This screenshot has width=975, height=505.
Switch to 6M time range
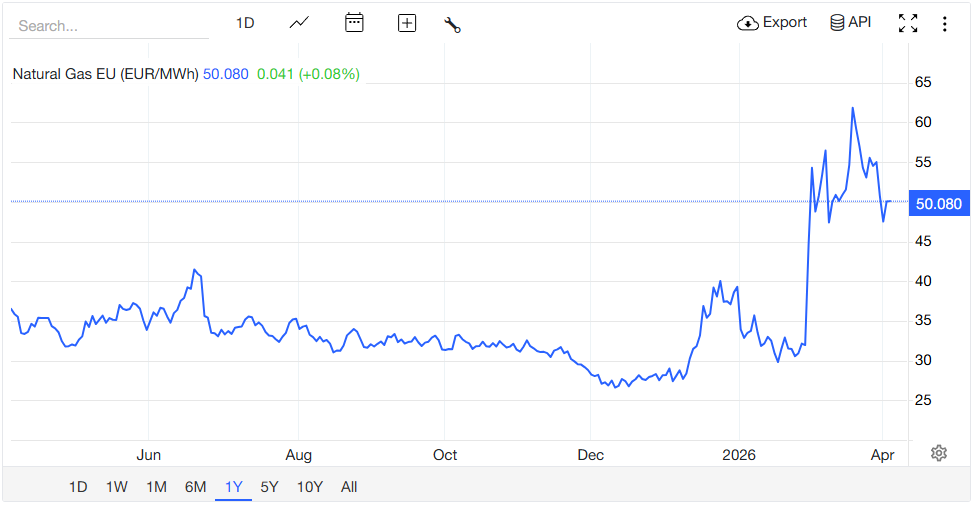point(195,487)
